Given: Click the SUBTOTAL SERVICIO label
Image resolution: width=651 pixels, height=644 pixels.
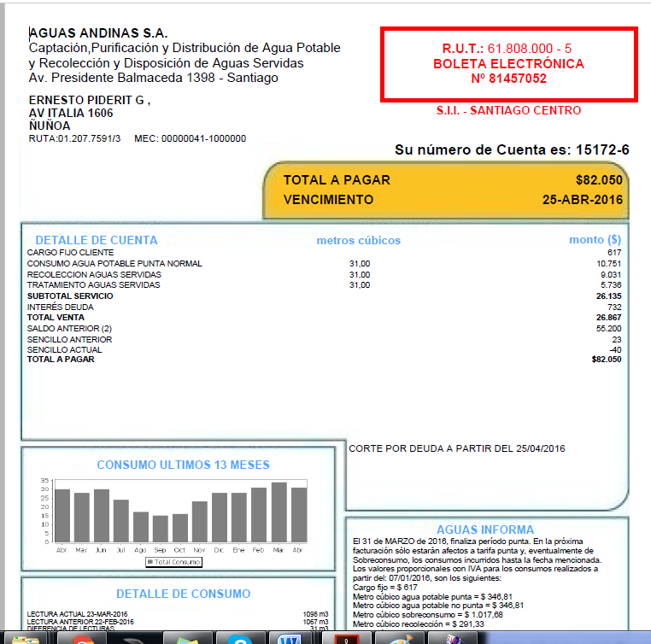Looking at the screenshot, I should [x=70, y=296].
